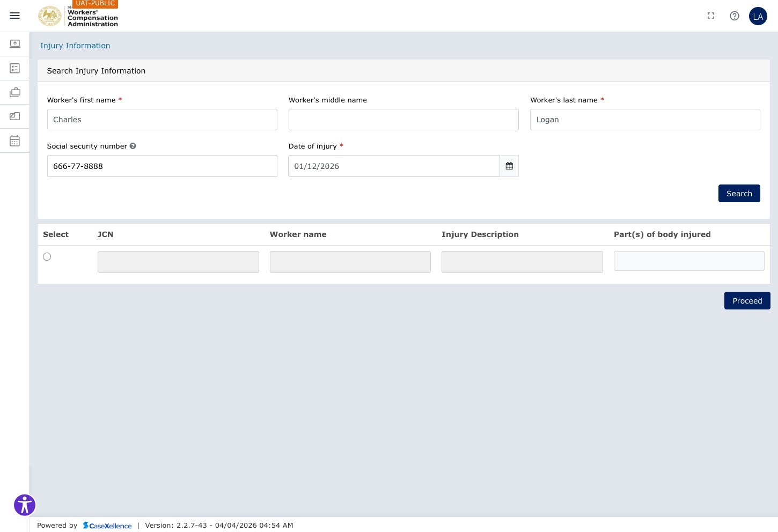Screen dimensions: 778x532
Task: Open the date of injury calendar picker
Action: 509,166
